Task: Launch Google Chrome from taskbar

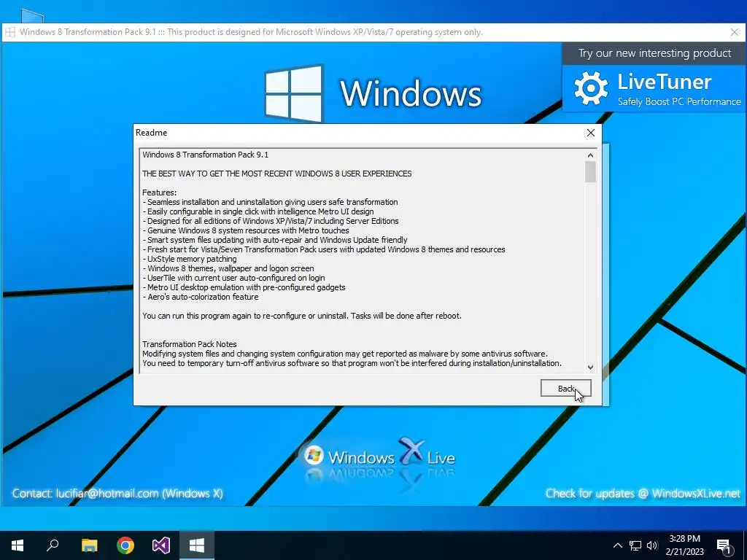Action: [125, 545]
